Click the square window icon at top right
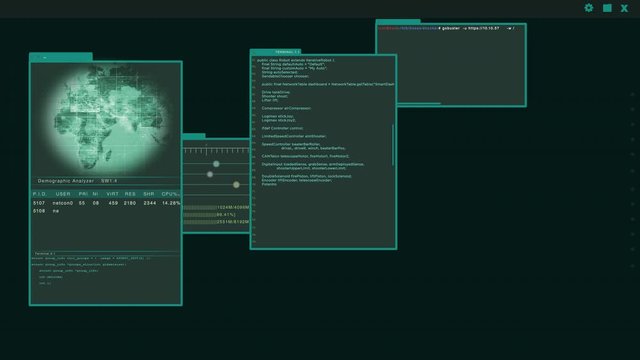Viewport: 640px width, 360px height. [x=607, y=8]
